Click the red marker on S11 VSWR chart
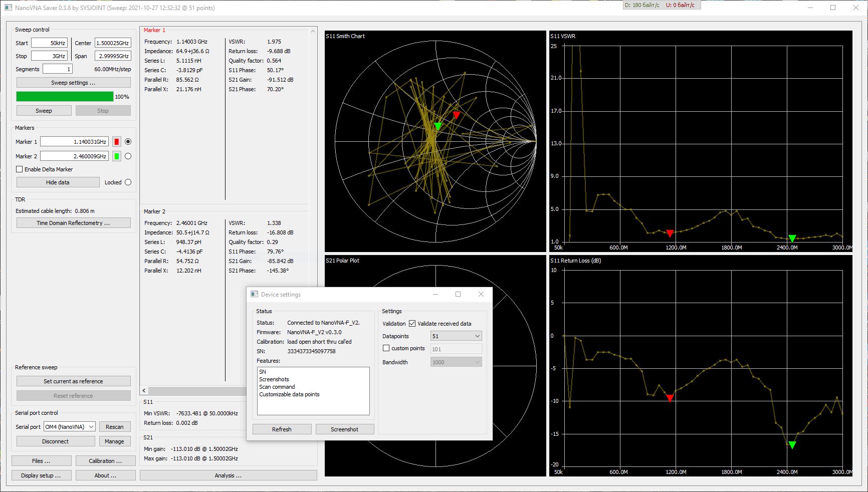868x492 pixels. click(670, 233)
